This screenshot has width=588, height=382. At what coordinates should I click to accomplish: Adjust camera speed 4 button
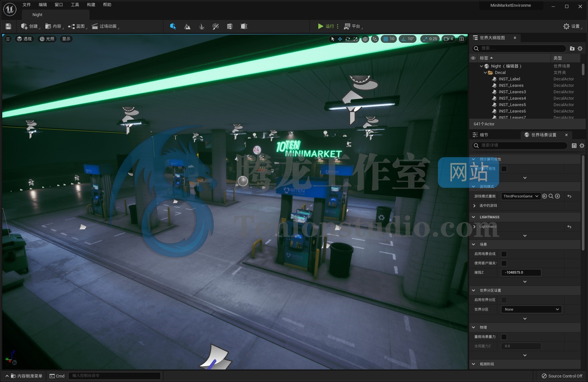(x=448, y=39)
